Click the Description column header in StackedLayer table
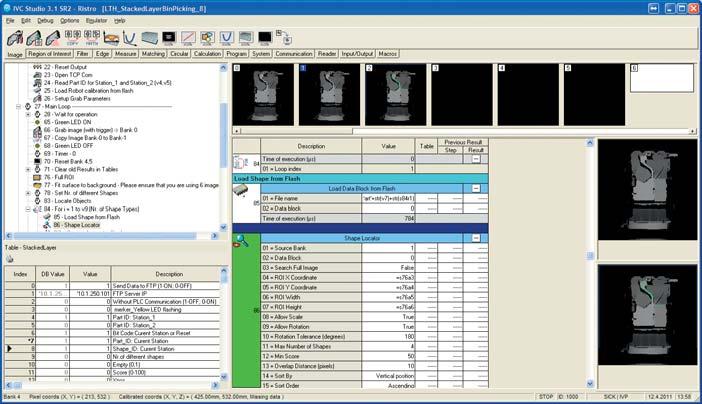702x404 pixels. 169,274
